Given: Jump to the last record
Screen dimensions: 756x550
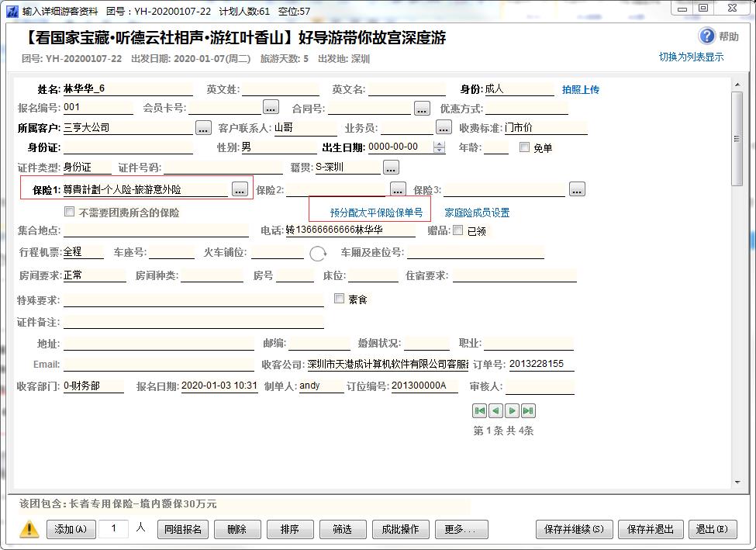Looking at the screenshot, I should click(528, 411).
